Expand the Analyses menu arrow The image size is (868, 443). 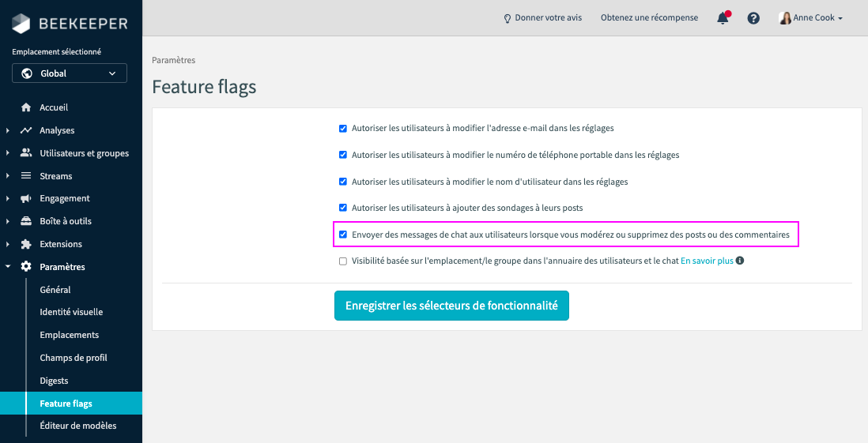pyautogui.click(x=8, y=130)
